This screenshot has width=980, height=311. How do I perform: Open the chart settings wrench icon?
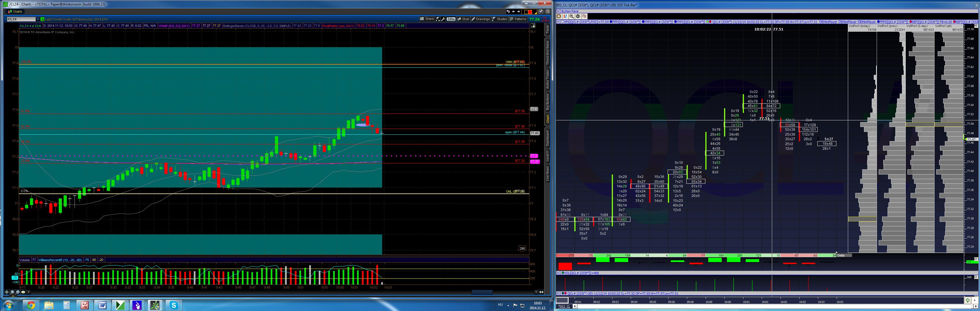[x=443, y=19]
